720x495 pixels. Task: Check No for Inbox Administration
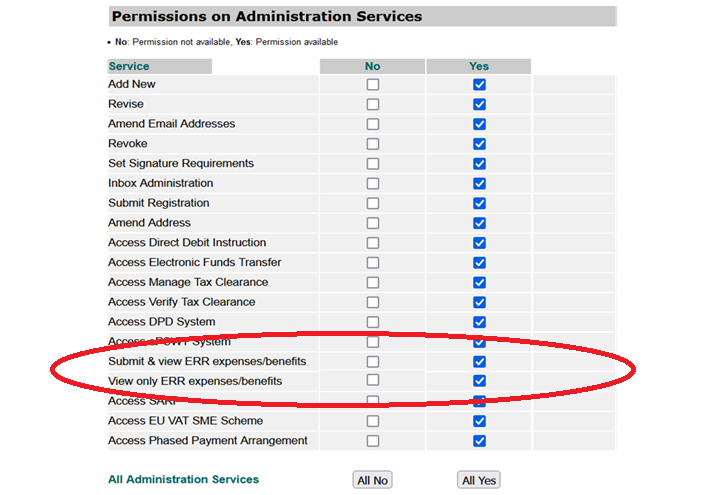[x=373, y=184]
